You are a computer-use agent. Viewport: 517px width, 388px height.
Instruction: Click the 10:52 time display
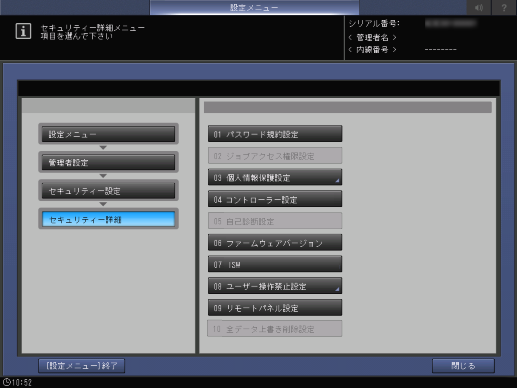point(22,382)
